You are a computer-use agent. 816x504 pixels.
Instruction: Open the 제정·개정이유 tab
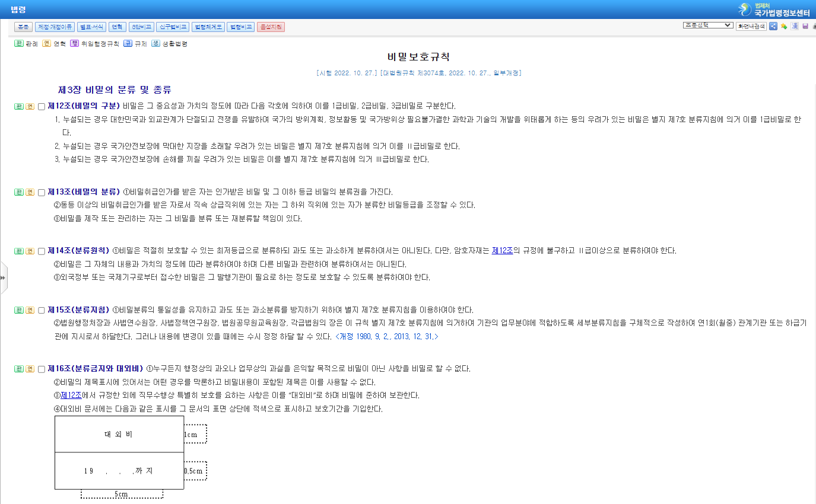click(55, 27)
